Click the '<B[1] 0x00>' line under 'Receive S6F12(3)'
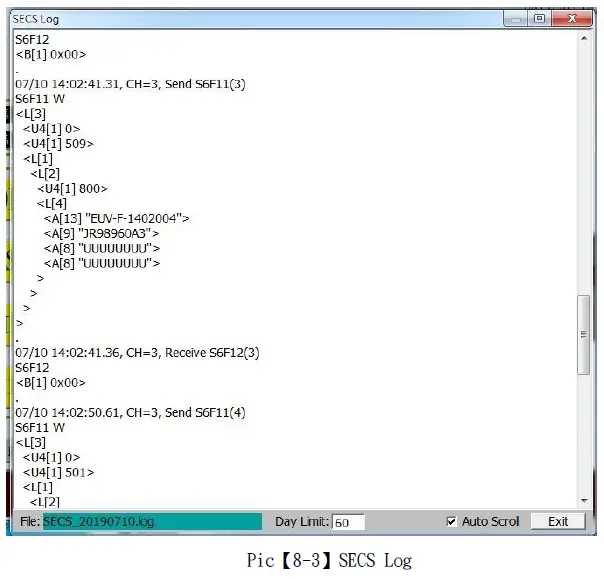 pyautogui.click(x=50, y=383)
